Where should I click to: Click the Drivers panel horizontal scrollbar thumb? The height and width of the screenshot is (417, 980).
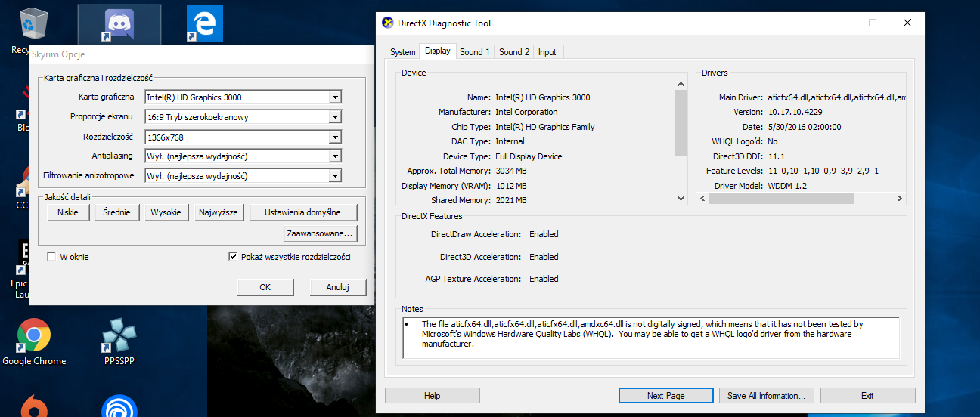coord(780,198)
